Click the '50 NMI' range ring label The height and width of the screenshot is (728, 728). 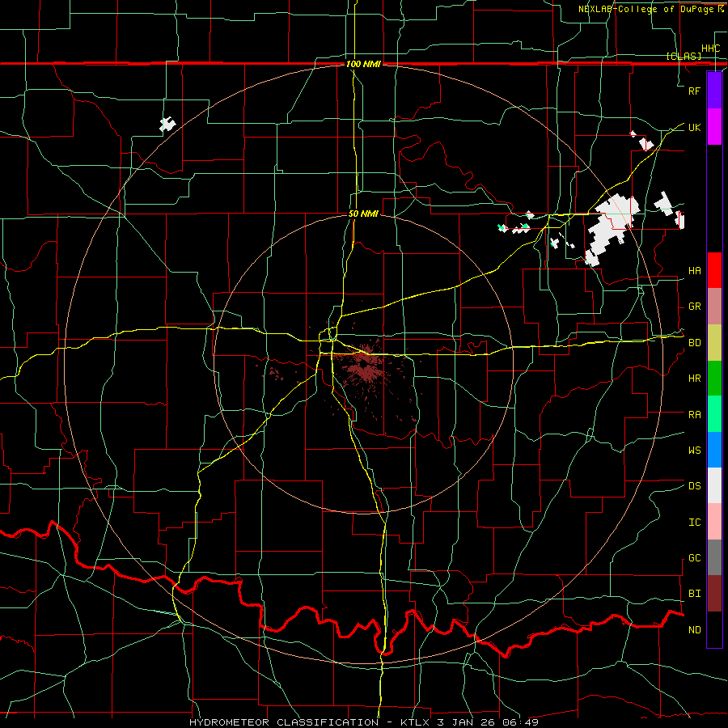tap(363, 214)
